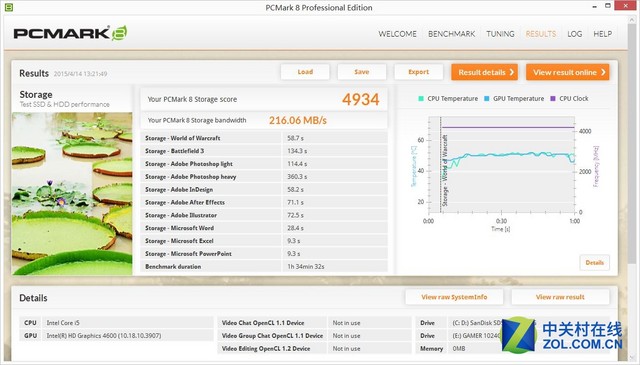Maximize the PCMark 8 window
640x365 pixels.
coord(608,6)
